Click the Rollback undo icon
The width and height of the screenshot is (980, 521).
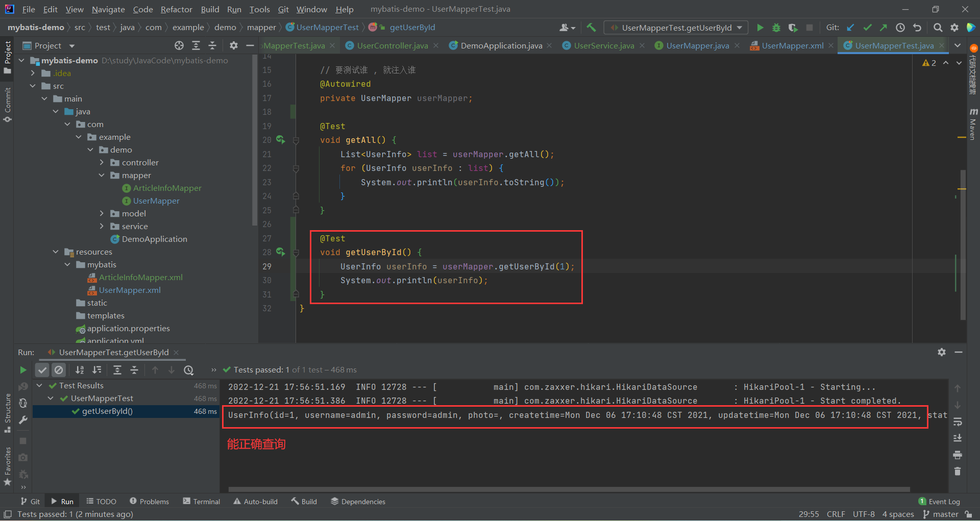coord(917,28)
